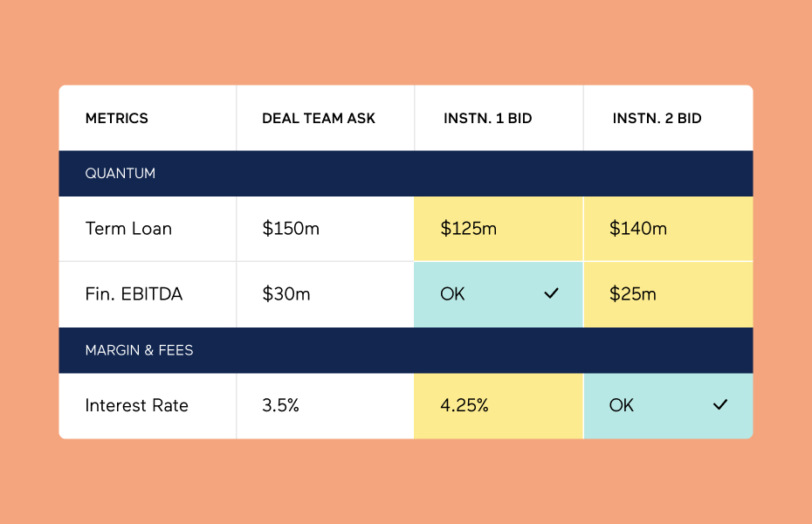Screen dimensions: 812x524
Task: Click the 3.5% deal team ask cell
Action: pyautogui.click(x=280, y=405)
